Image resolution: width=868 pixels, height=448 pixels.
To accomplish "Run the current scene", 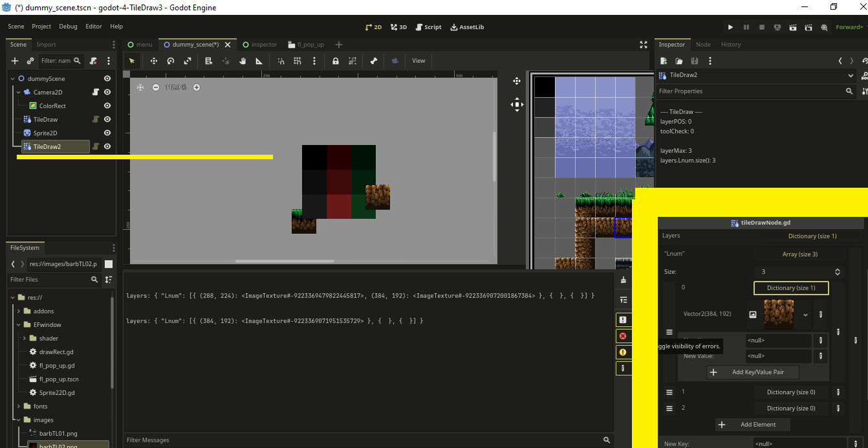I will [793, 27].
